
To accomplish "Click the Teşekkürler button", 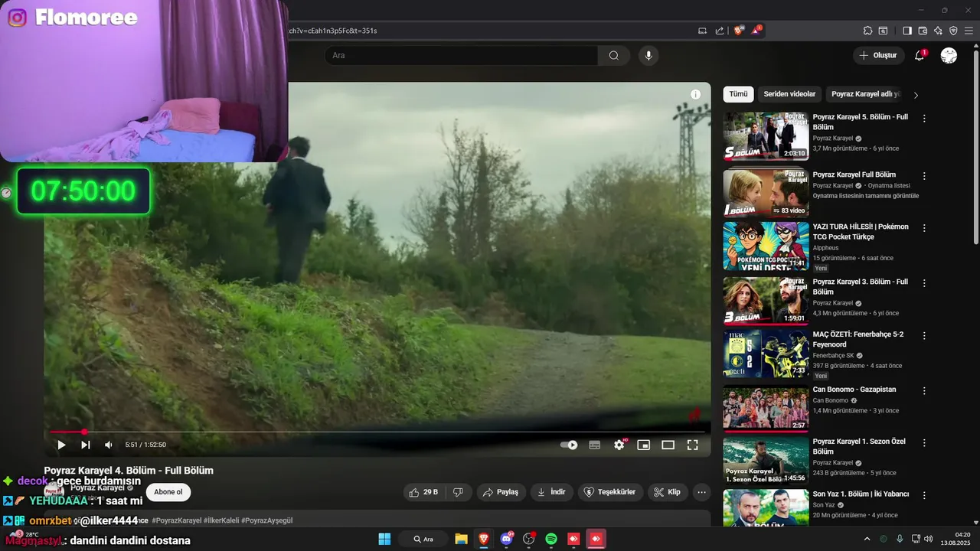I will click(610, 492).
